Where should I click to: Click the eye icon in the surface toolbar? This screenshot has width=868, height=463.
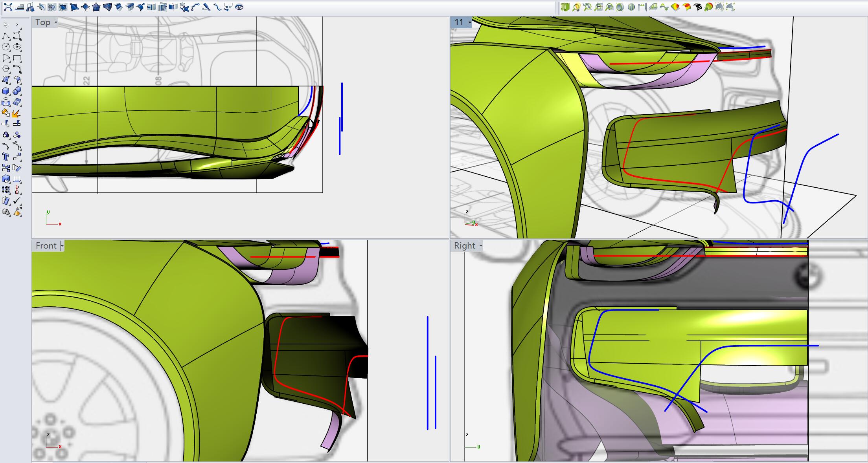coord(239,7)
